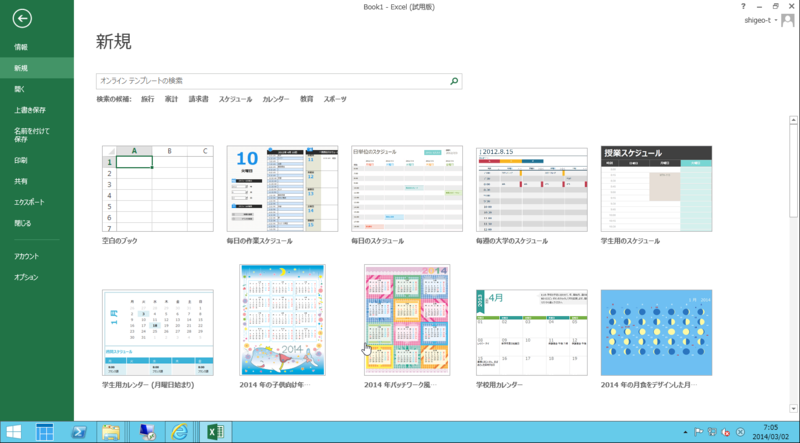Click the Action Center flag tray icon
The height and width of the screenshot is (443, 800).
pos(698,432)
